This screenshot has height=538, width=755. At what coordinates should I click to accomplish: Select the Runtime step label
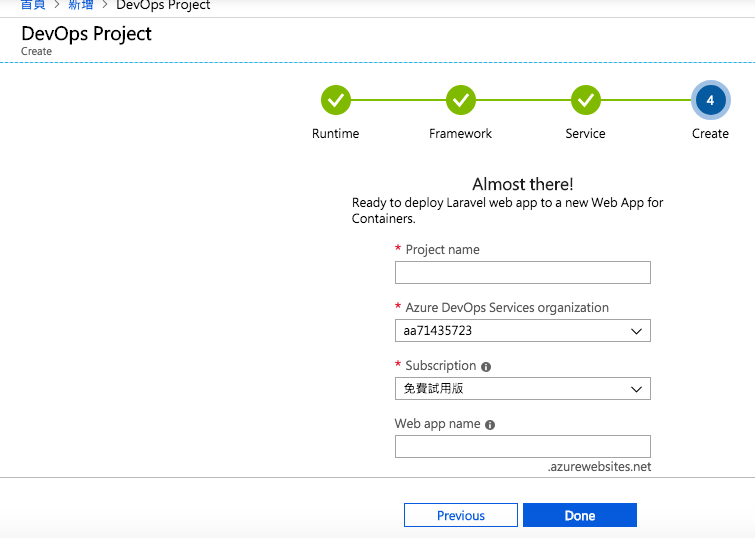[336, 133]
